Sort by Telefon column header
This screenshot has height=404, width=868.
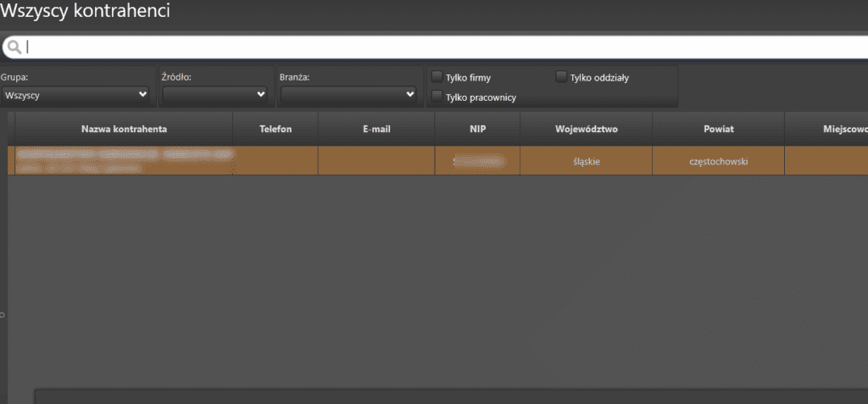coord(275,130)
